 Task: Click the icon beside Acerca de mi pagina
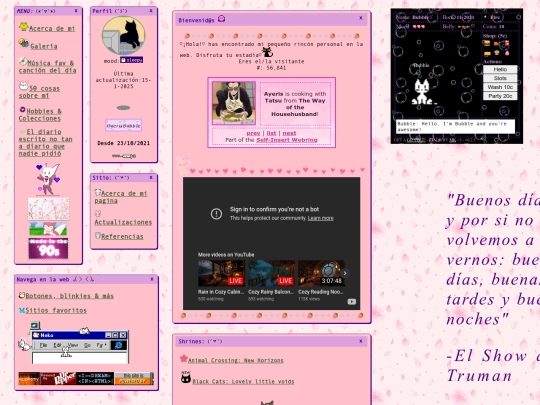[97, 193]
